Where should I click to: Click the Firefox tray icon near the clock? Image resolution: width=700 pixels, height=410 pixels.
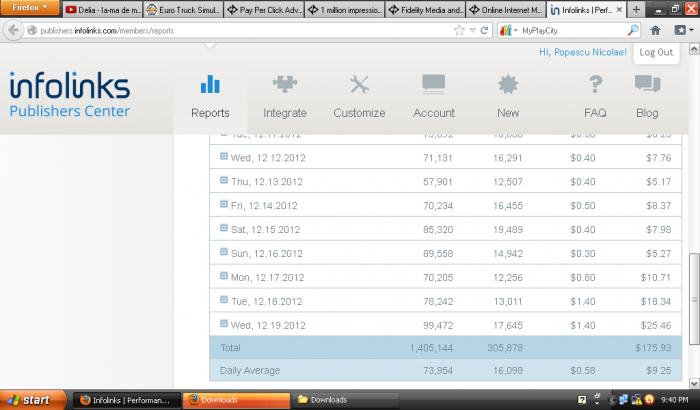[650, 400]
